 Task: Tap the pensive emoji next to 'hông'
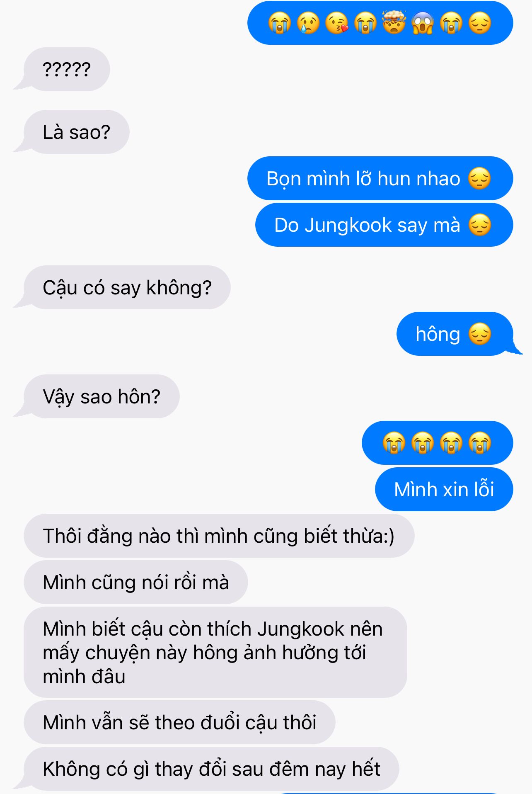tap(479, 334)
